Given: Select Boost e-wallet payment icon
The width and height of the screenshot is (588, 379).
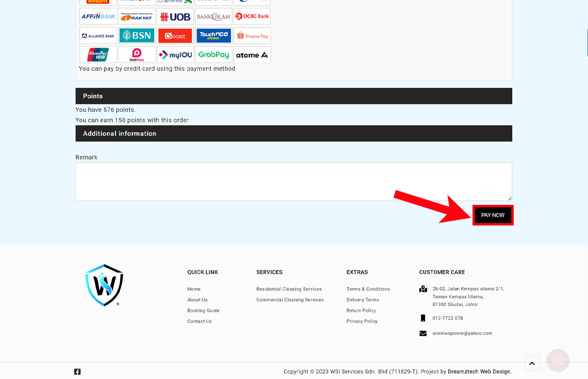Looking at the screenshot, I should [175, 36].
